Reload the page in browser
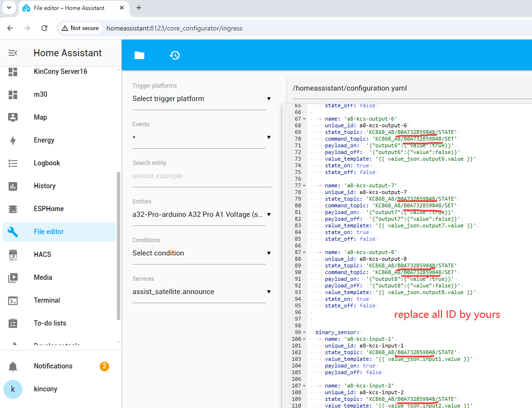The image size is (532, 408). click(44, 28)
